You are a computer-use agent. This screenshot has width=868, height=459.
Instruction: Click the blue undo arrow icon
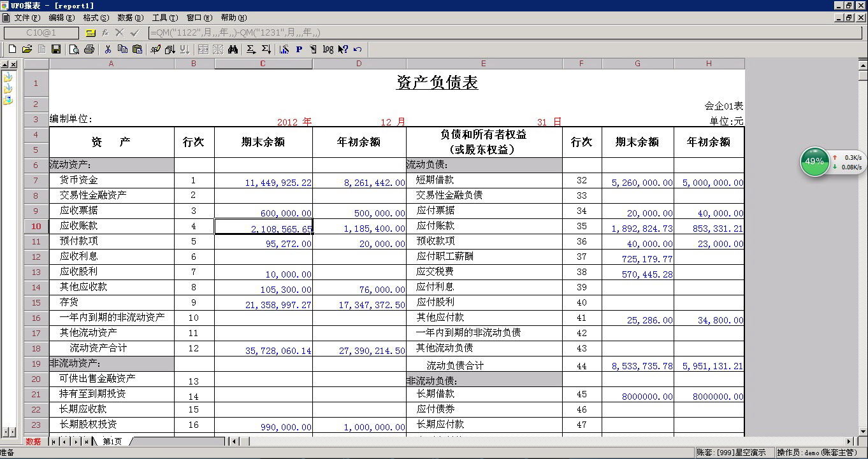point(358,49)
